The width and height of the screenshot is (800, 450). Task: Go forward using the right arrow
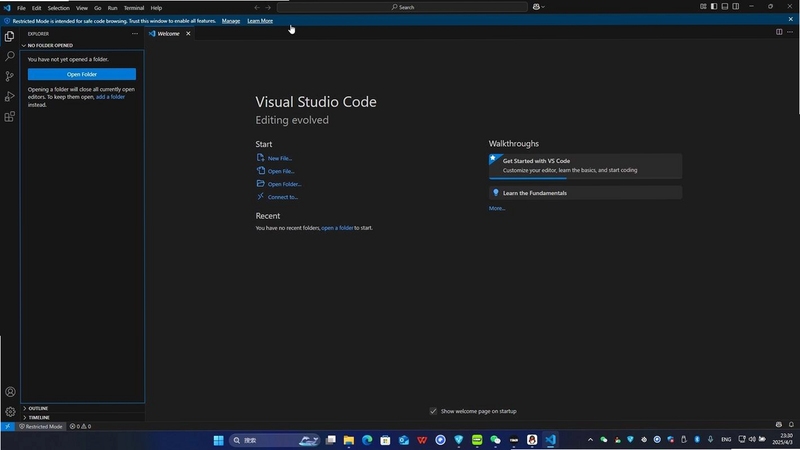tap(268, 7)
